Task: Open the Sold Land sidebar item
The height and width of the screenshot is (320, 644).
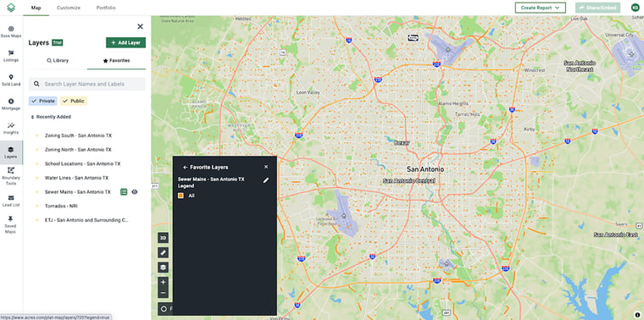Action: click(11, 80)
